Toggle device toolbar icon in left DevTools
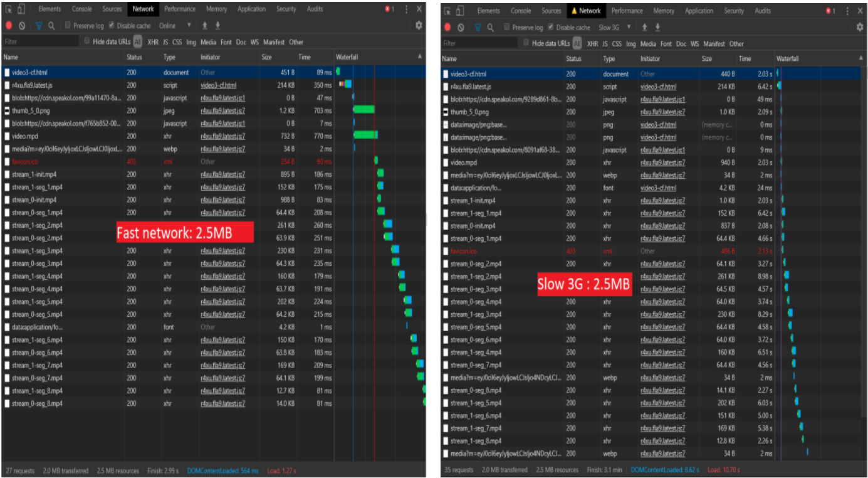Viewport: 868px width, 478px height. [21, 9]
